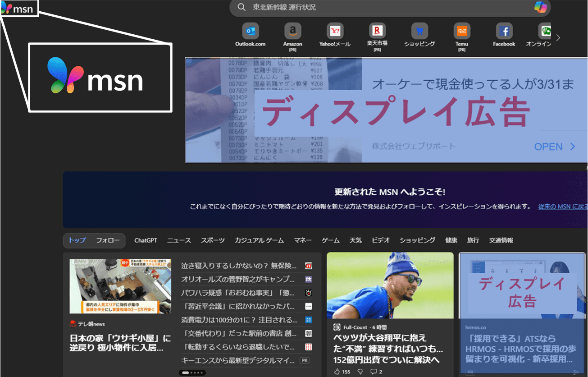Open headline 泣き寝入りするしかないの？無保険
This screenshot has width=588, height=377.
tap(239, 266)
